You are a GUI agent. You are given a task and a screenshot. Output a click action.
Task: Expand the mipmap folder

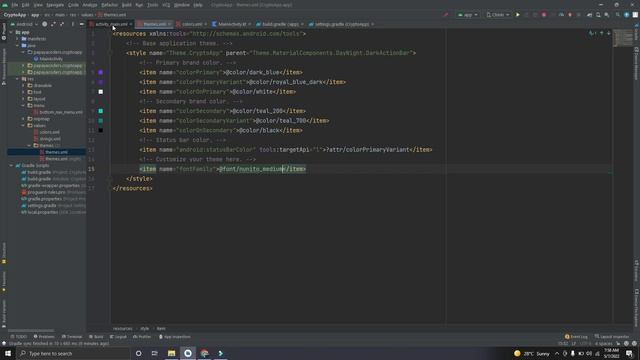(24, 119)
